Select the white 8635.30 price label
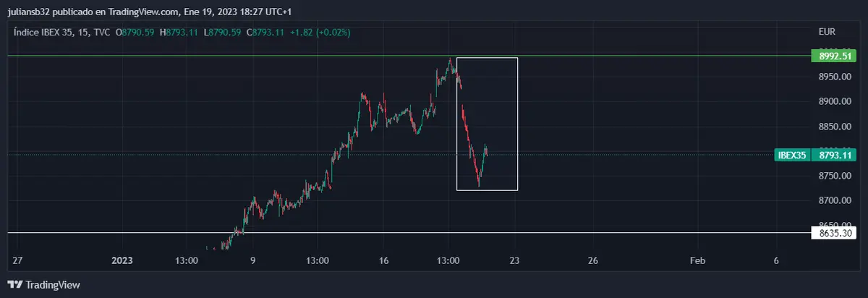The width and height of the screenshot is (868, 298). (x=834, y=233)
